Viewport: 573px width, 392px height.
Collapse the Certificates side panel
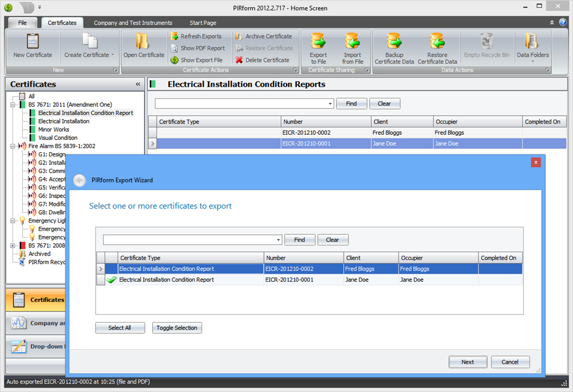(x=138, y=84)
